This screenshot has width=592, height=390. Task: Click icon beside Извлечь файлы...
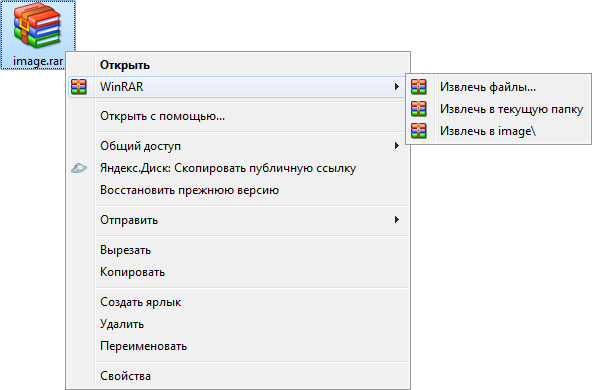(x=419, y=87)
